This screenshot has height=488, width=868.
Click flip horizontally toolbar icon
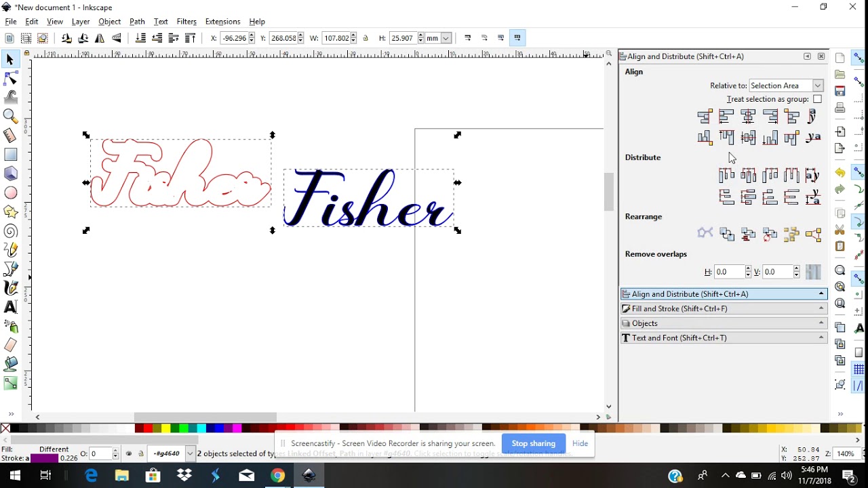[x=100, y=39]
